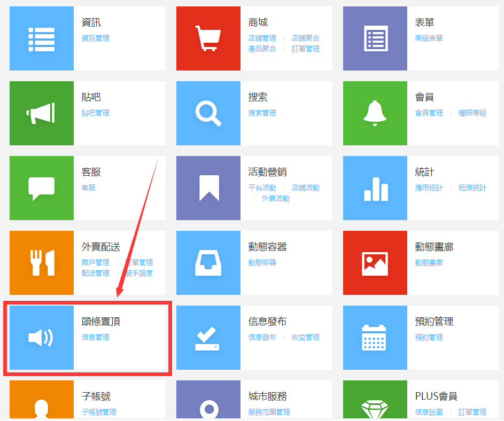Open 訂單管理 under PLUS會員
Image resolution: width=504 pixels, height=421 pixels.
pyautogui.click(x=472, y=412)
